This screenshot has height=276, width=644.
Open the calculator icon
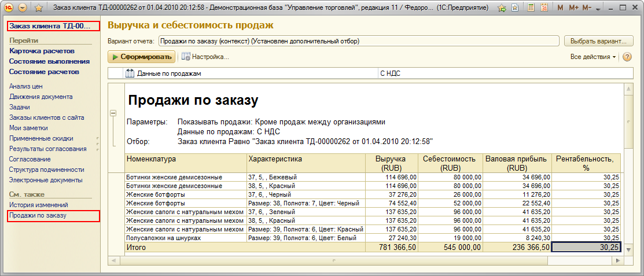coord(531,8)
